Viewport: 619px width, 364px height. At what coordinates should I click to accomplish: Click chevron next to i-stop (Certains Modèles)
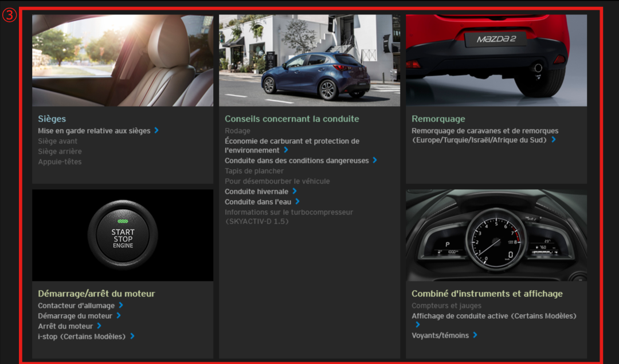(132, 336)
